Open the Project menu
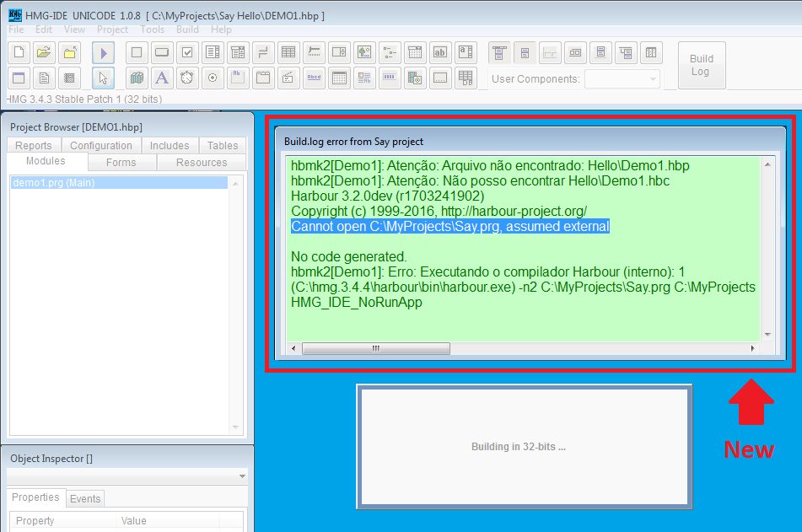 pyautogui.click(x=112, y=30)
